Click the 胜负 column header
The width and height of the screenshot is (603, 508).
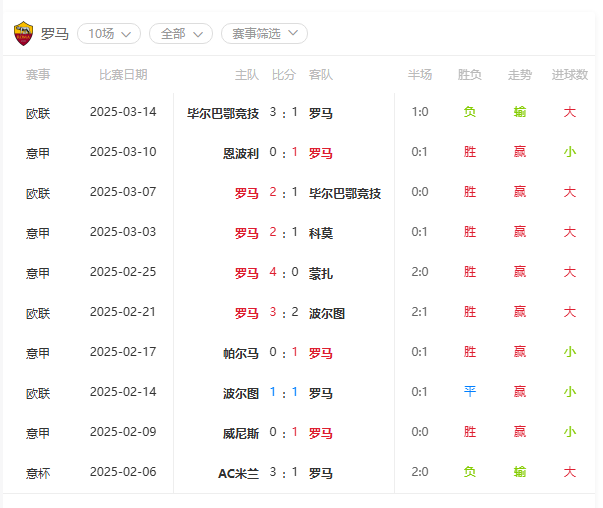[470, 75]
